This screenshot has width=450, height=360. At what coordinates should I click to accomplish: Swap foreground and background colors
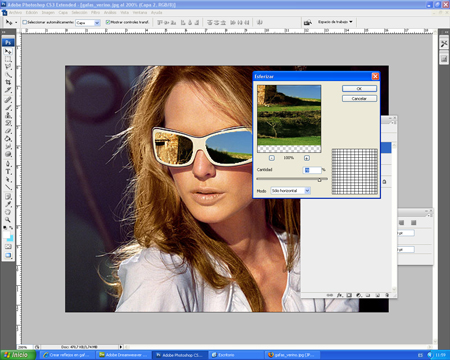click(11, 228)
